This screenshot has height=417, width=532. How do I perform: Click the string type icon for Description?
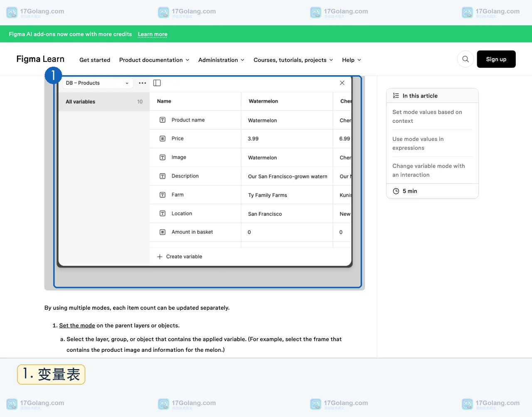tap(163, 176)
